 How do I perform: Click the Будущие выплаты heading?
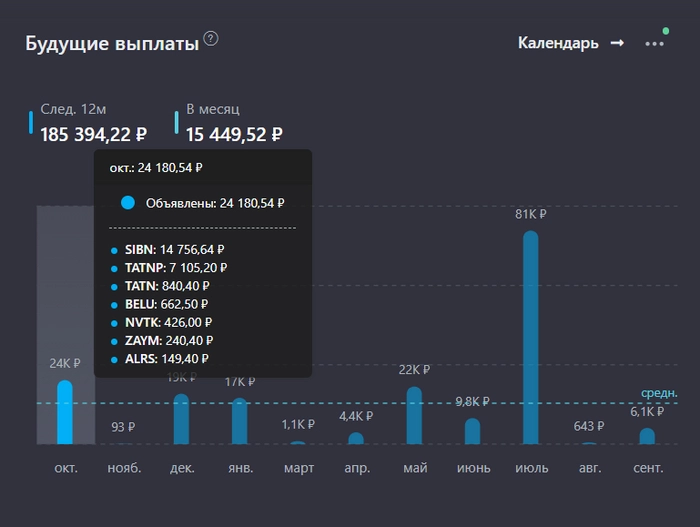click(111, 44)
